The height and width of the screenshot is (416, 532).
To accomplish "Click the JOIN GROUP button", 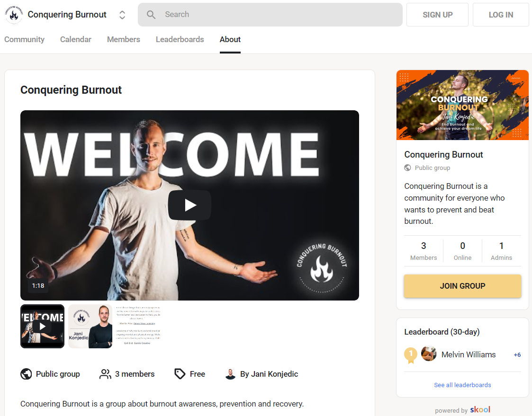I will pos(462,286).
